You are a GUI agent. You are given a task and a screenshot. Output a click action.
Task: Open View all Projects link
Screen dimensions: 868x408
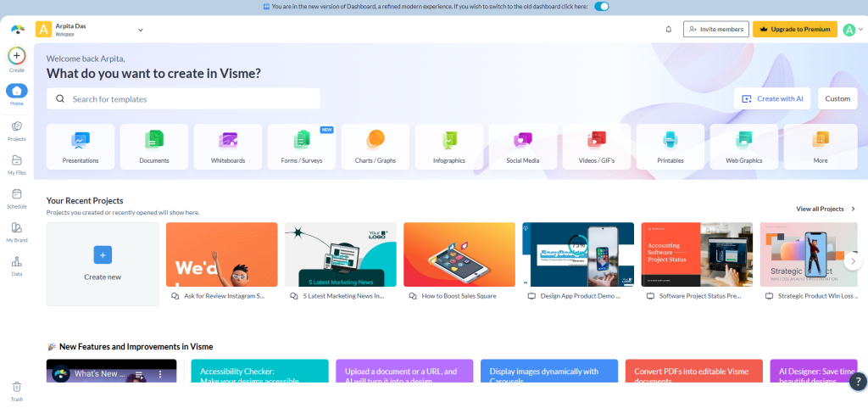pyautogui.click(x=820, y=210)
